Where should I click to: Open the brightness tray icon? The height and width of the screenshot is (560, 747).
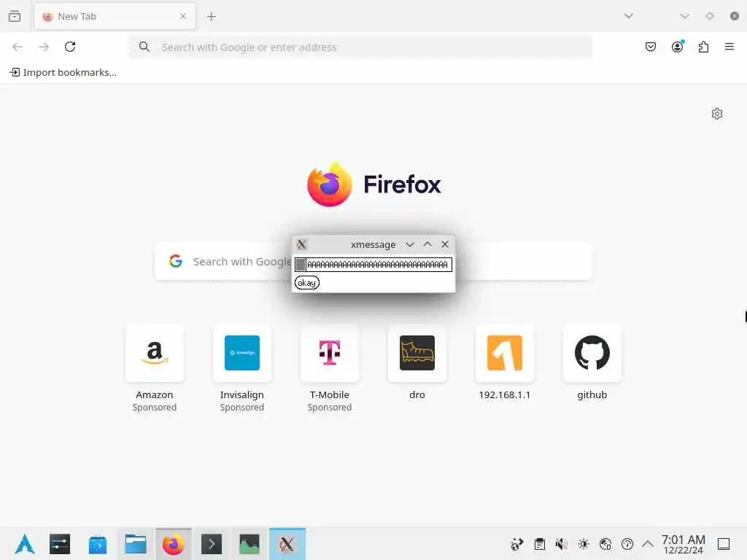[x=583, y=544]
